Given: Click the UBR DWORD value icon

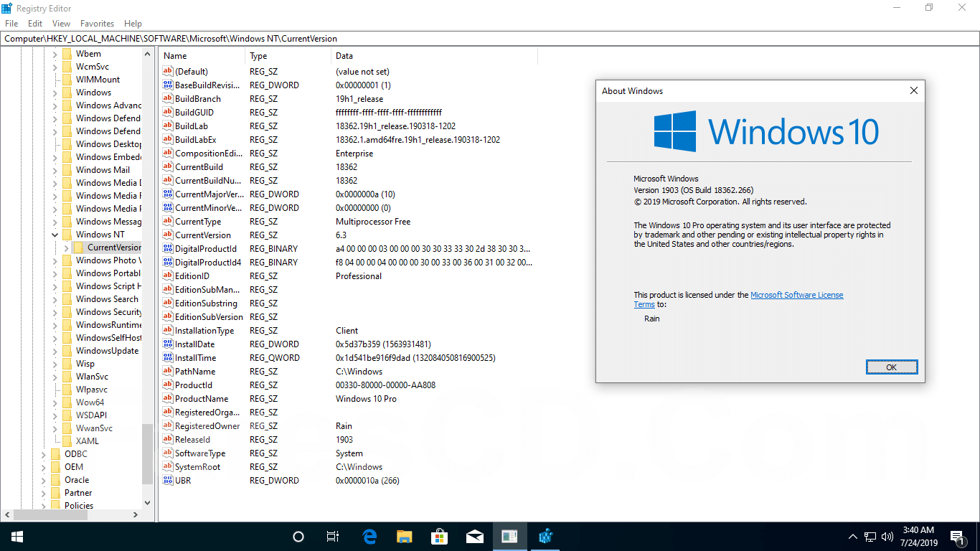Looking at the screenshot, I should 168,481.
